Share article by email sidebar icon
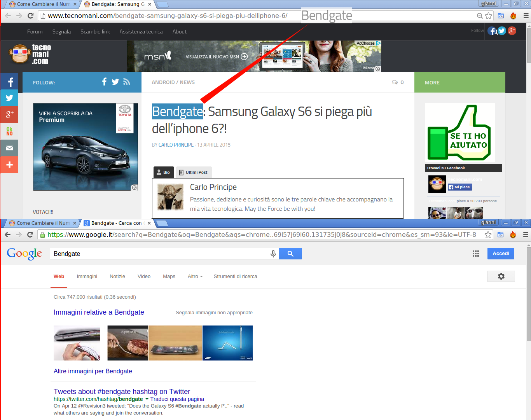 (x=9, y=148)
